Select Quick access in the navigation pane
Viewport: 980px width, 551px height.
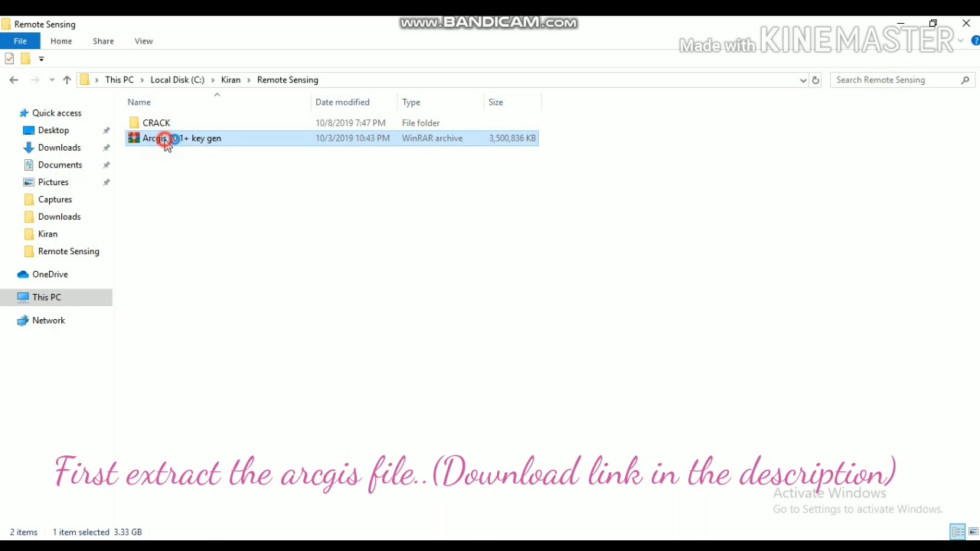(x=57, y=113)
